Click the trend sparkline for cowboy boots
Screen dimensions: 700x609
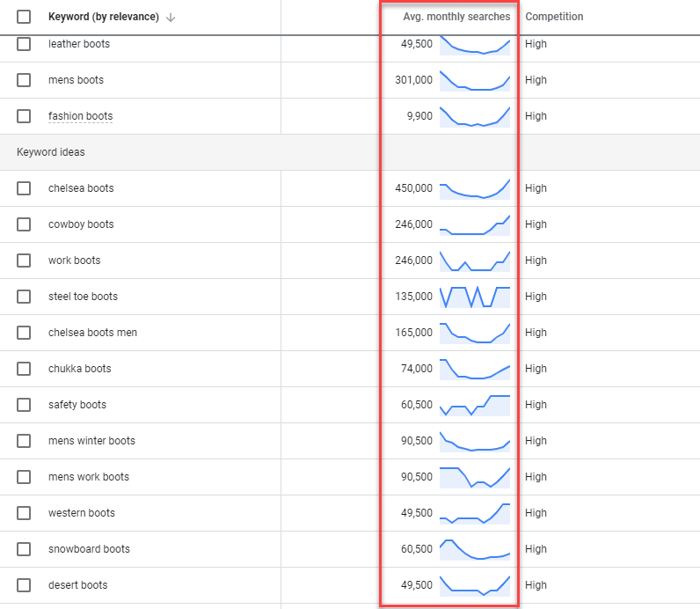[475, 224]
